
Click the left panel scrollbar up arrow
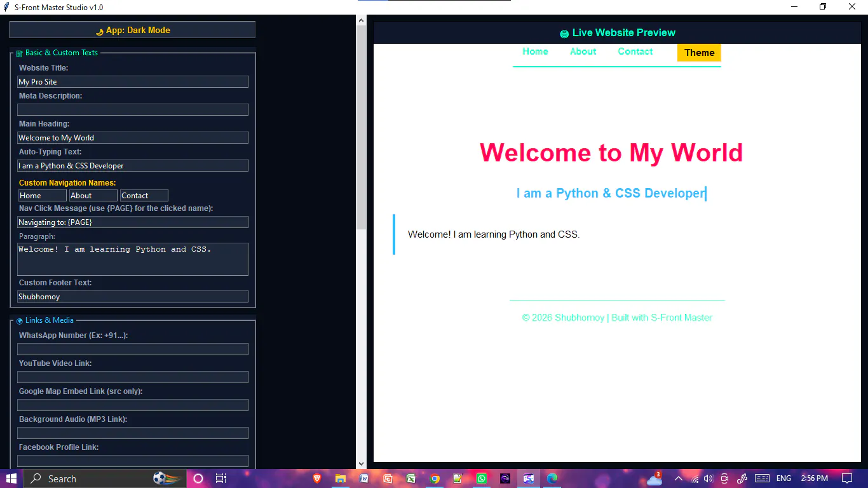pos(362,20)
